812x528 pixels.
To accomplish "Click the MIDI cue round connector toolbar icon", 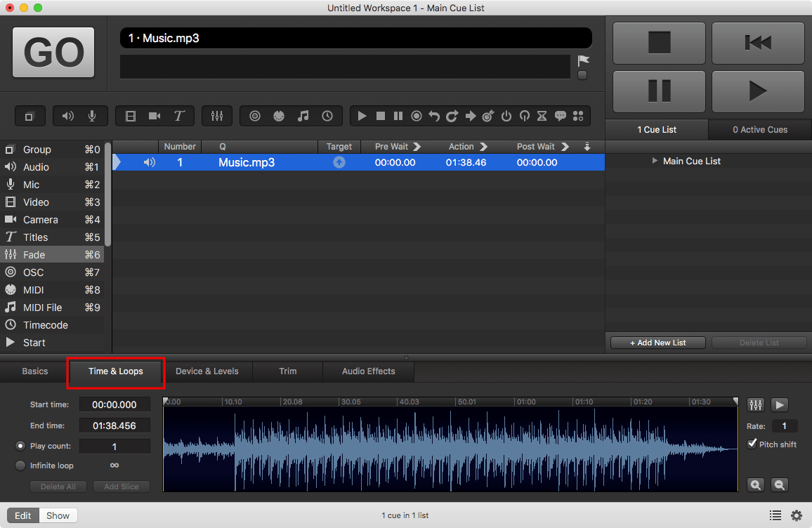I will coord(279,116).
